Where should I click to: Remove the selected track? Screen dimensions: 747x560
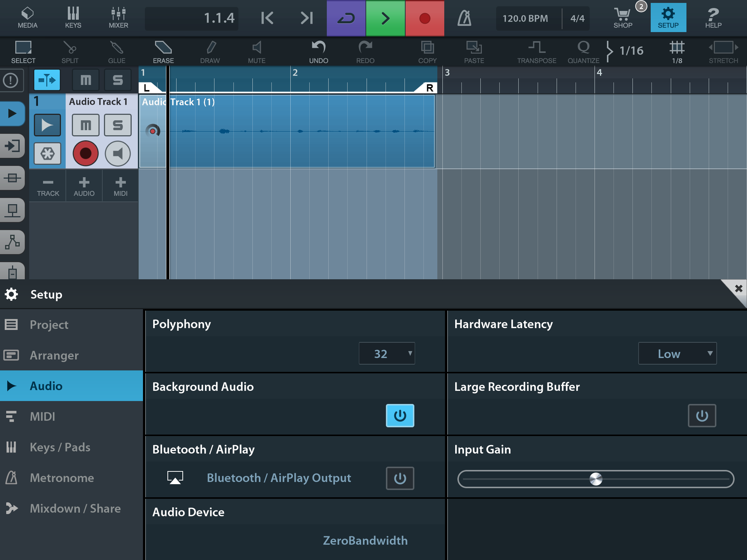click(x=48, y=186)
